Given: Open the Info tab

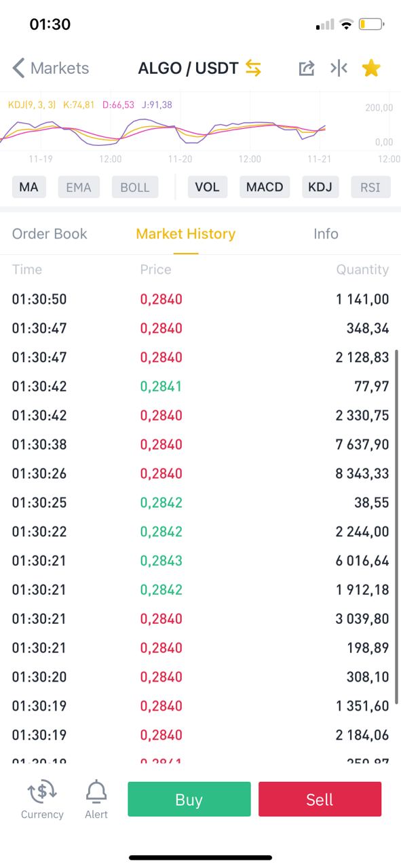Looking at the screenshot, I should click(x=326, y=234).
